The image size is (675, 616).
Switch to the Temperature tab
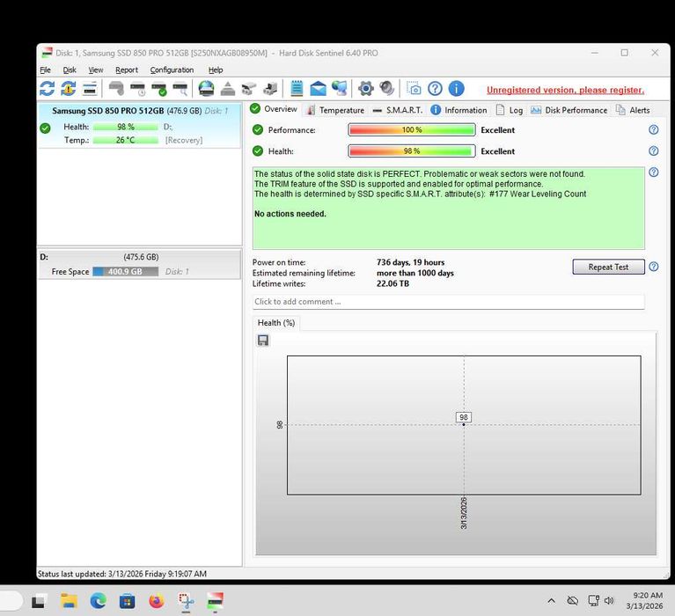335,110
